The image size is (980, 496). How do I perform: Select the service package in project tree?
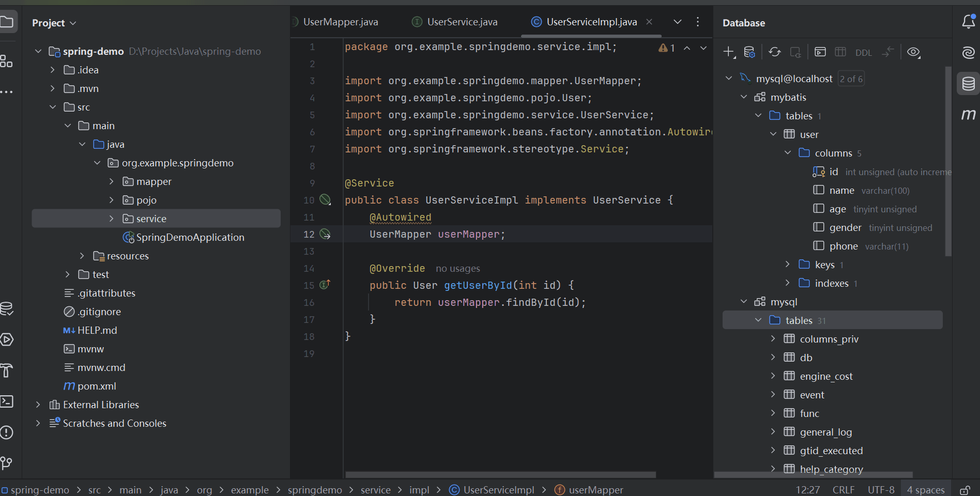[x=156, y=219]
